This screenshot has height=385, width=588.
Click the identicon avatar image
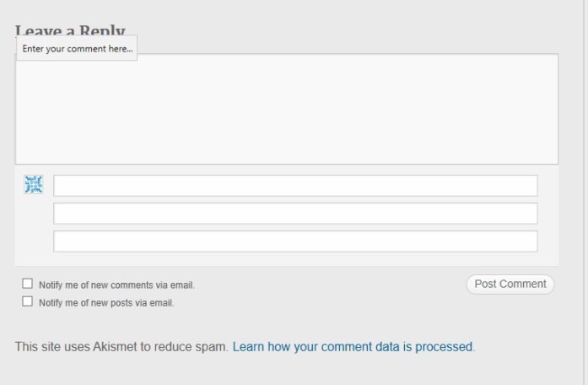[x=34, y=185]
